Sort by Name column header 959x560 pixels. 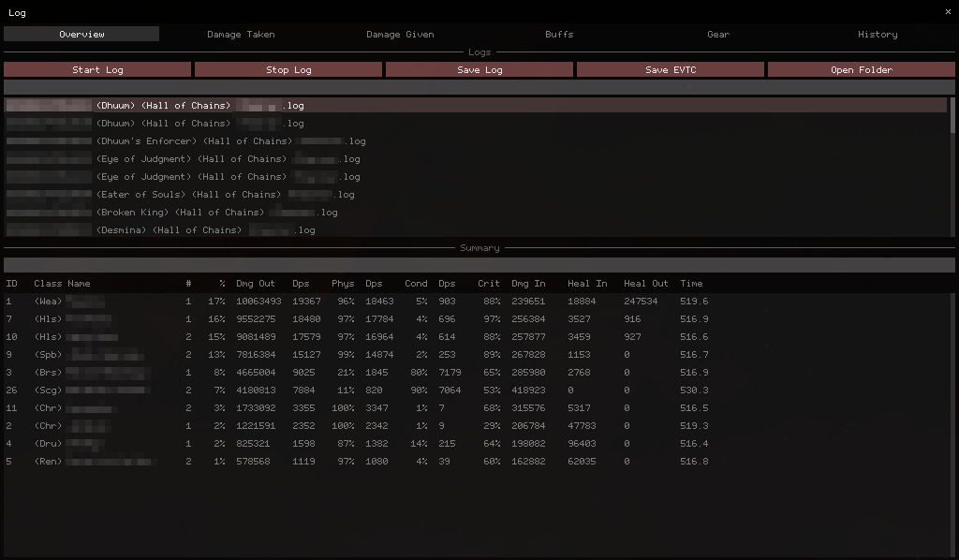coord(79,284)
